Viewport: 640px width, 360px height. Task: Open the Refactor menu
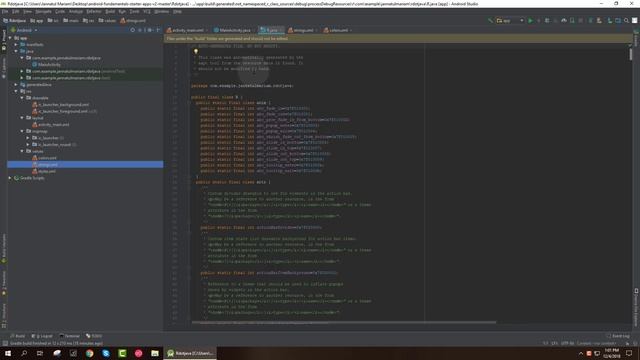pos(94,11)
